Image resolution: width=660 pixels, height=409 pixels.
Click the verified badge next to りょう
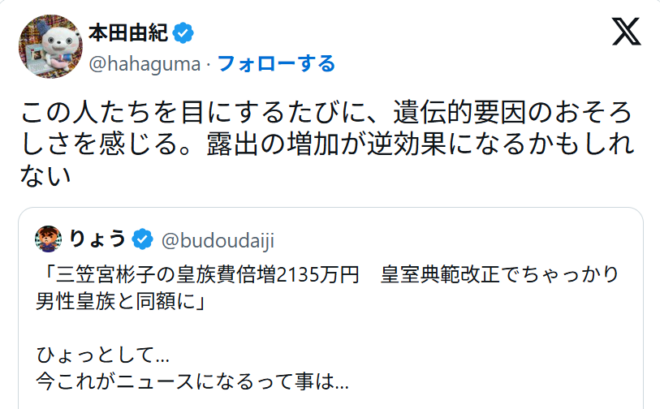(142, 239)
